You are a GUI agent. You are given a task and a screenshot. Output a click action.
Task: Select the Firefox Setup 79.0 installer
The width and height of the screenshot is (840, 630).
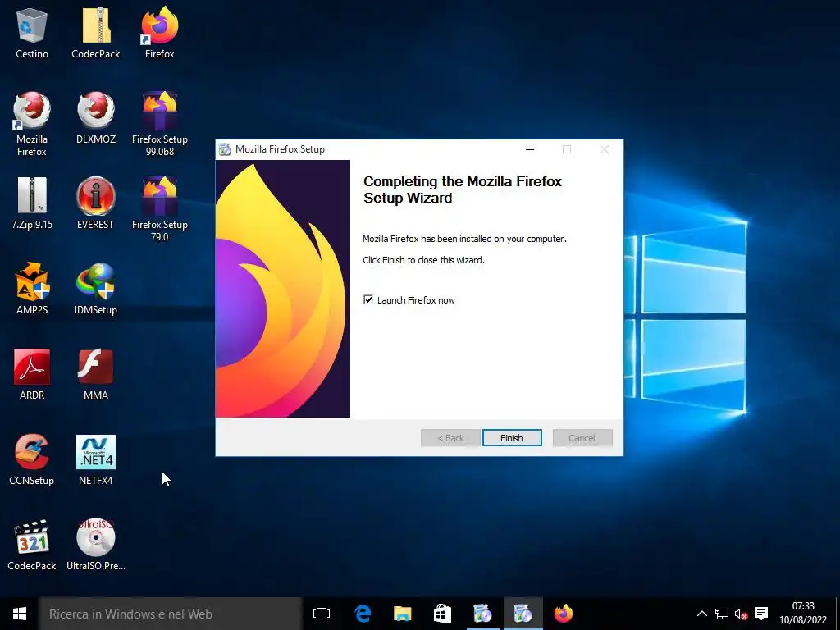160,209
